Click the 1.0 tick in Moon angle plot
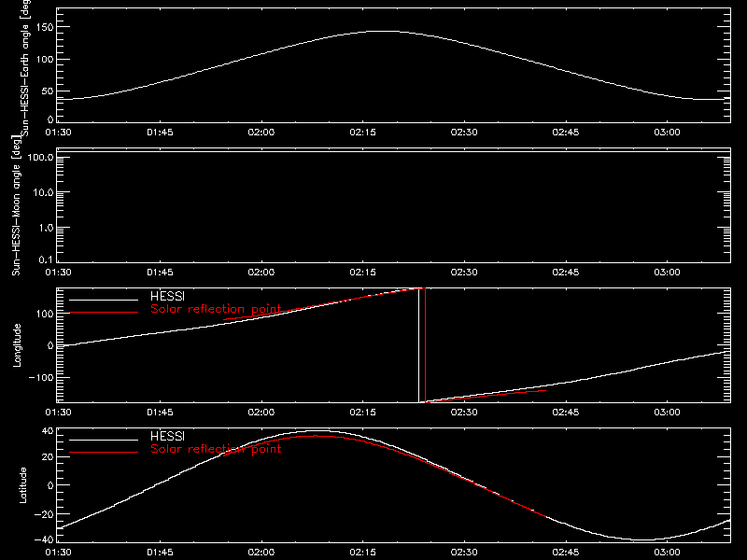This screenshot has width=747, height=560. tap(46, 228)
